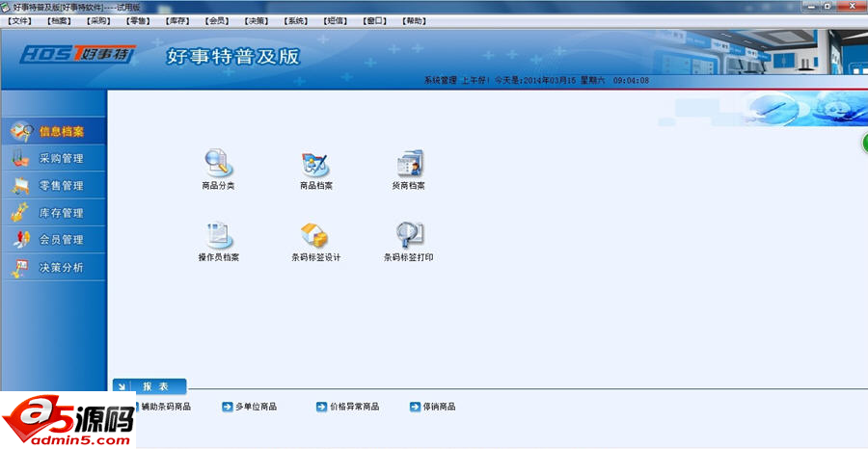The width and height of the screenshot is (868, 449).
Task: Open the 【文件】 menu
Action: 20,21
